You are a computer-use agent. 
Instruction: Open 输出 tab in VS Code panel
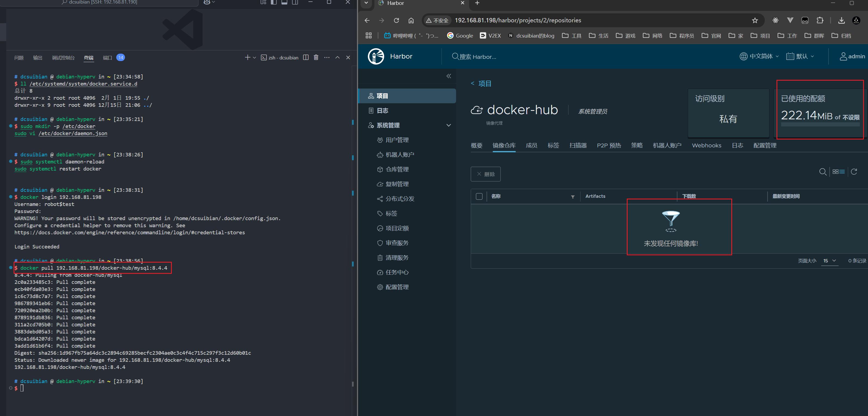(38, 58)
